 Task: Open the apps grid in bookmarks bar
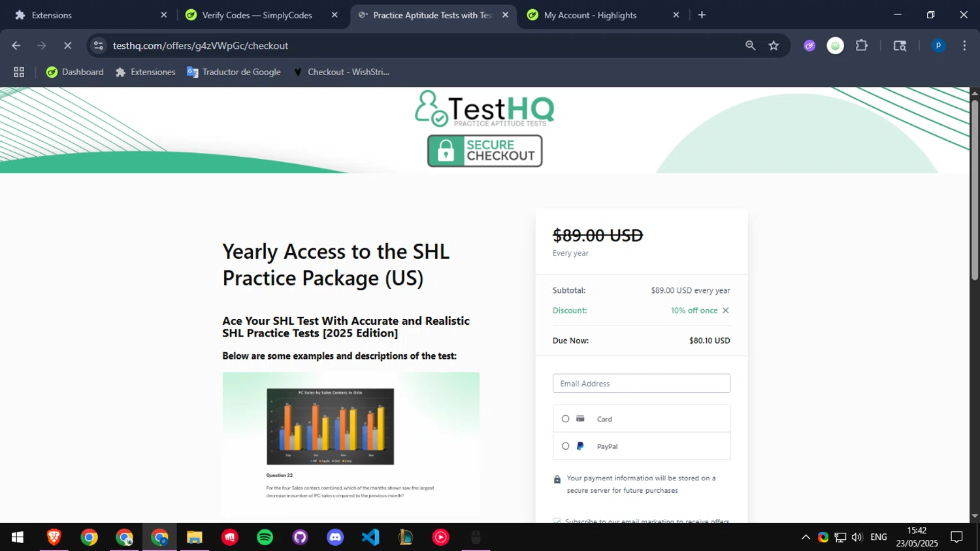click(19, 72)
